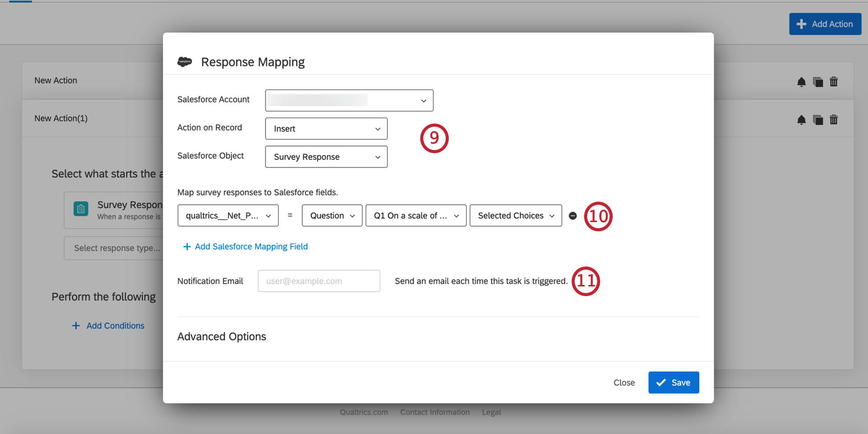Remove the mapping row with minus icon

pos(573,216)
